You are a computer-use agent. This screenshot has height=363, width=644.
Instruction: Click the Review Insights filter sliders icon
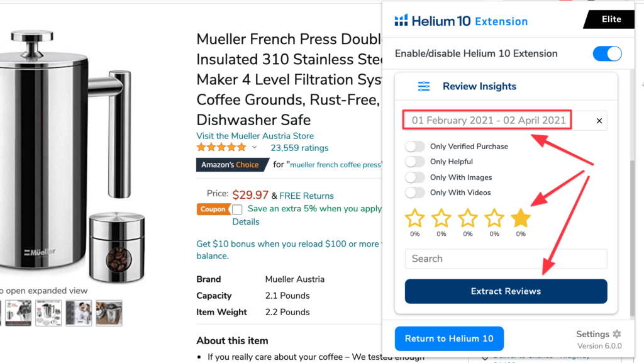click(424, 86)
